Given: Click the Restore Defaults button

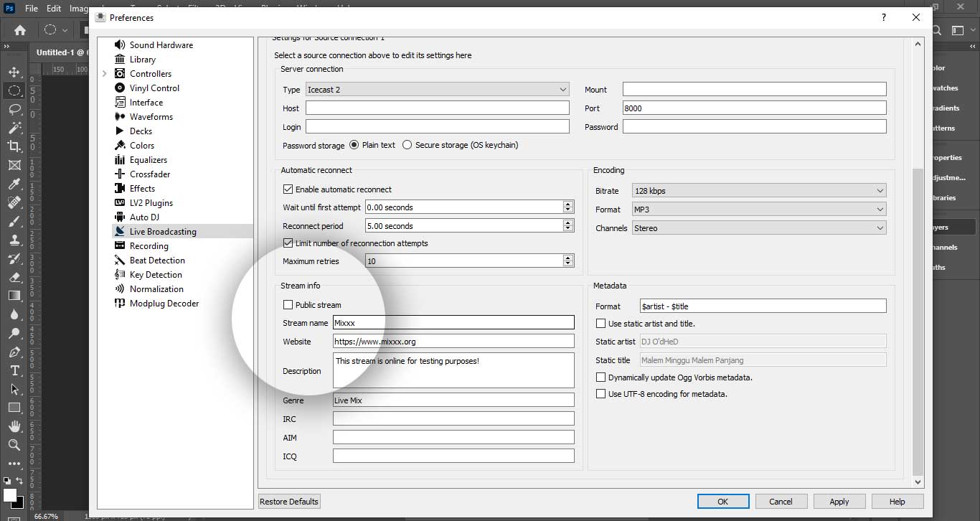Looking at the screenshot, I should (x=289, y=502).
